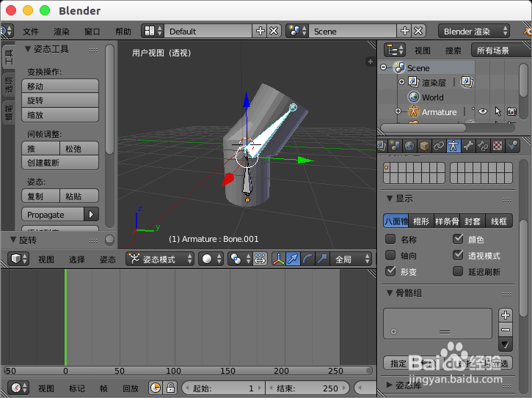Open the armature data properties icon
The image size is (532, 398).
pos(453,146)
